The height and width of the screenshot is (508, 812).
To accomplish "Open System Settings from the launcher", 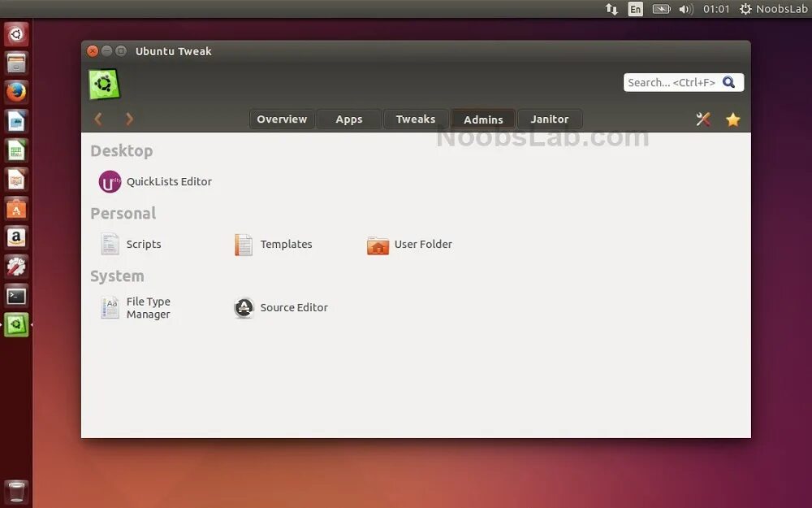I will 16,267.
